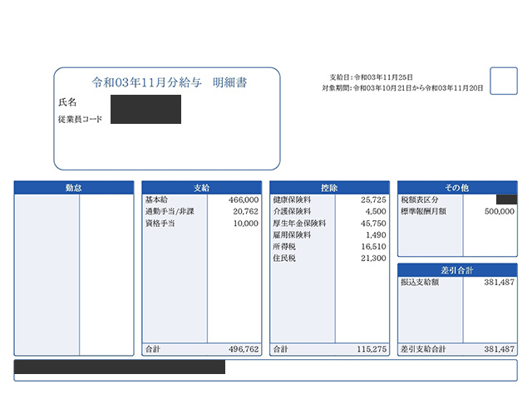
Task: Click the 厚生年金保険料 row label
Action: tap(299, 224)
